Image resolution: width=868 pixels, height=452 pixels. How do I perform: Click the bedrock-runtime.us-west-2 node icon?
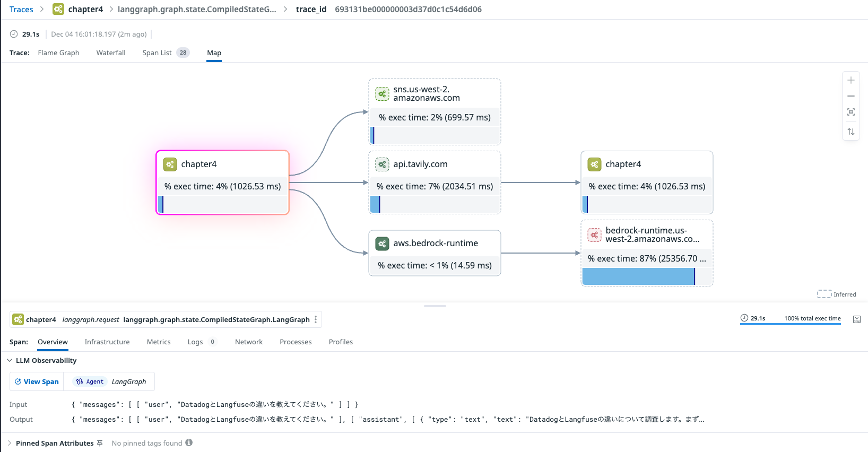click(594, 234)
